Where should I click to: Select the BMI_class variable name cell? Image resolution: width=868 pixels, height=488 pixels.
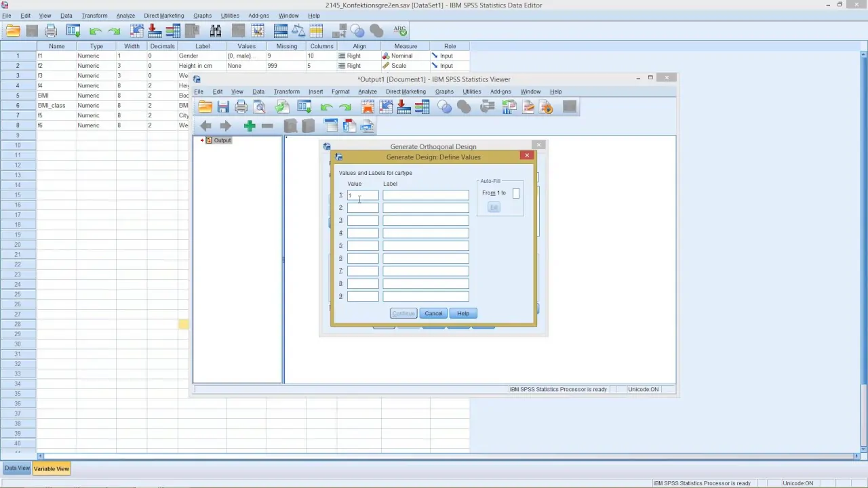point(57,106)
